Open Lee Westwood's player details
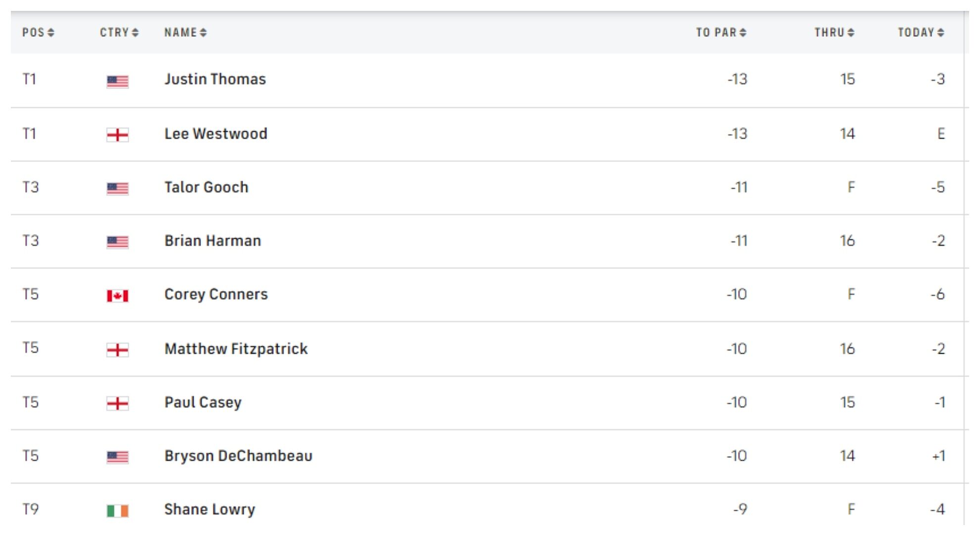 point(216,134)
